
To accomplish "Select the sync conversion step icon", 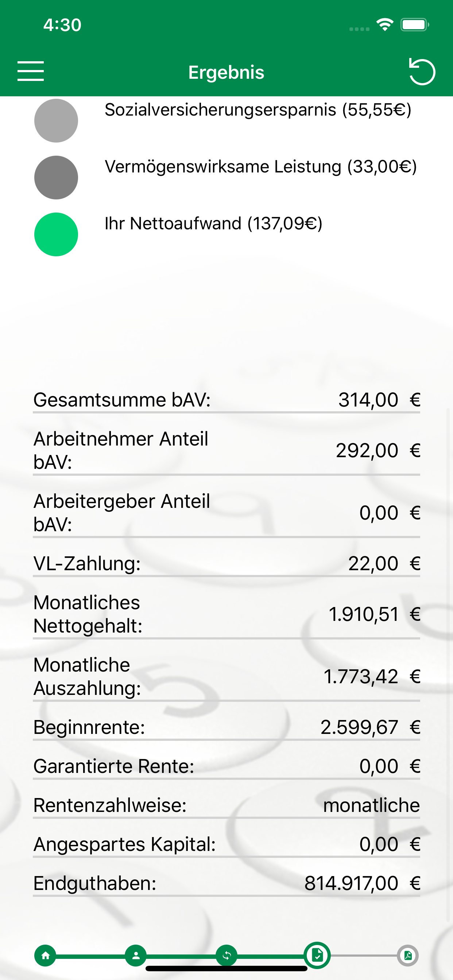I will [x=226, y=955].
